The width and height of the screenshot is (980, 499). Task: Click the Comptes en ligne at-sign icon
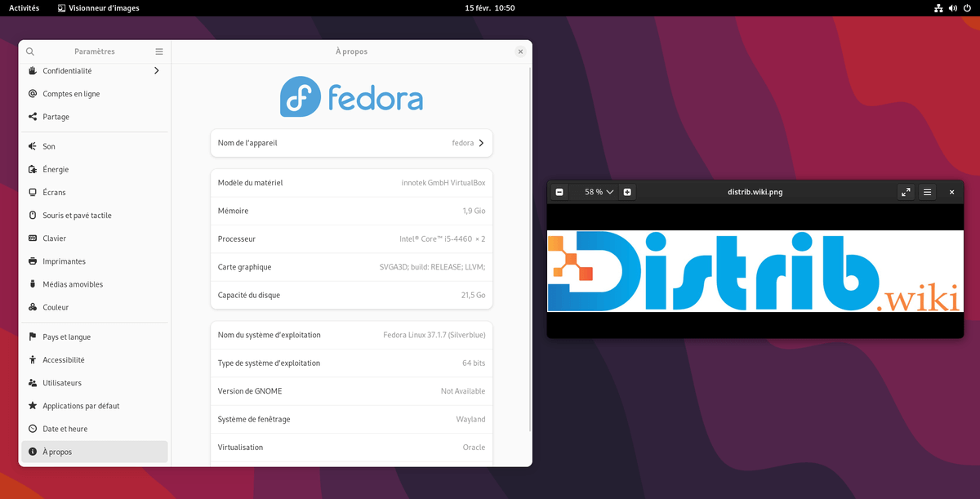(33, 94)
